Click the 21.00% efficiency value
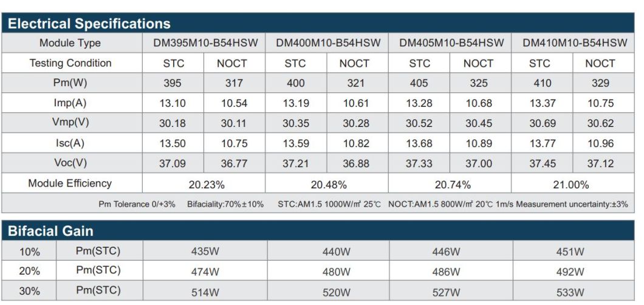This screenshot has height=305, width=644. click(573, 185)
